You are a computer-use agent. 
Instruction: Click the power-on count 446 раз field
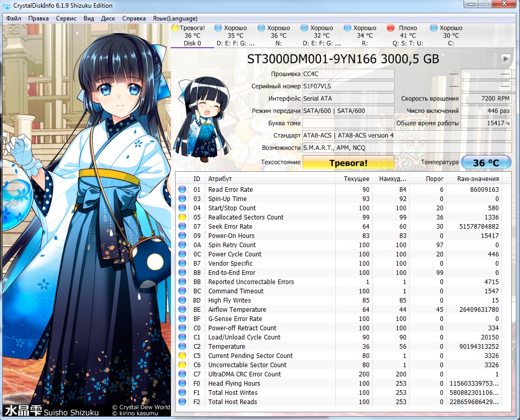click(486, 111)
